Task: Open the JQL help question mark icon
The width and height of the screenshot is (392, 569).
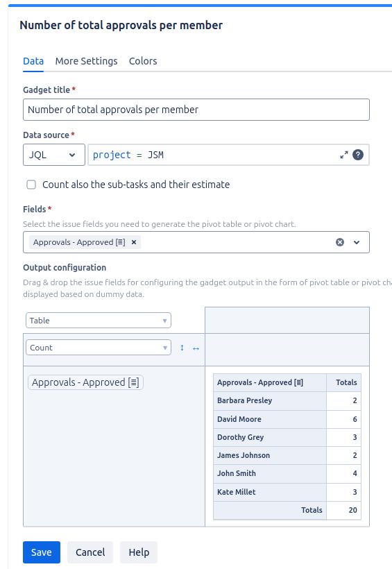Action: point(358,155)
